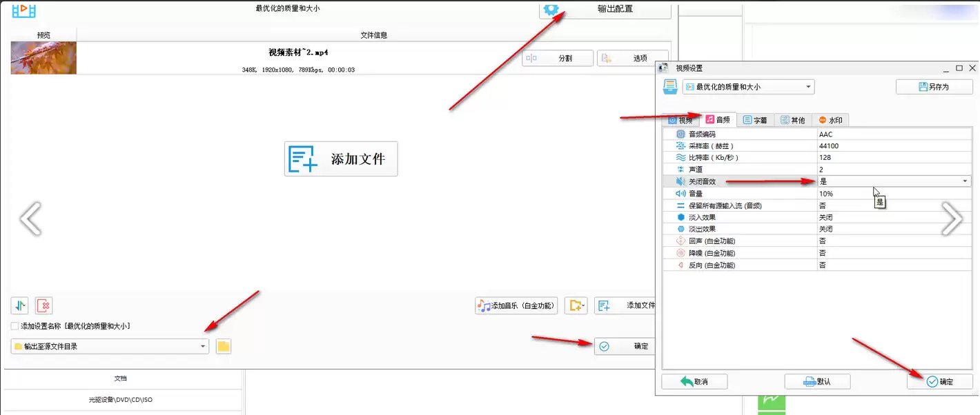Open 选项 options for the video
This screenshot has height=415, width=980.
click(x=632, y=59)
